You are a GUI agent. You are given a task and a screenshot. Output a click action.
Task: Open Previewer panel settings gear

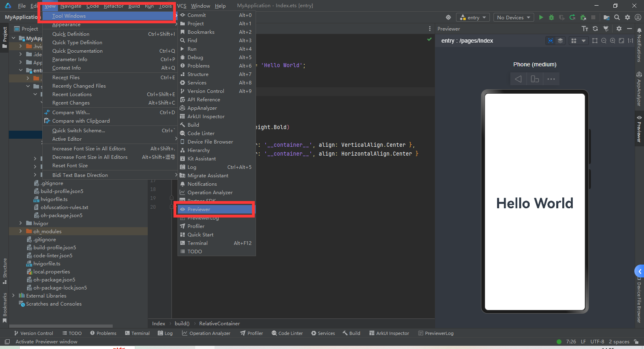point(619,29)
